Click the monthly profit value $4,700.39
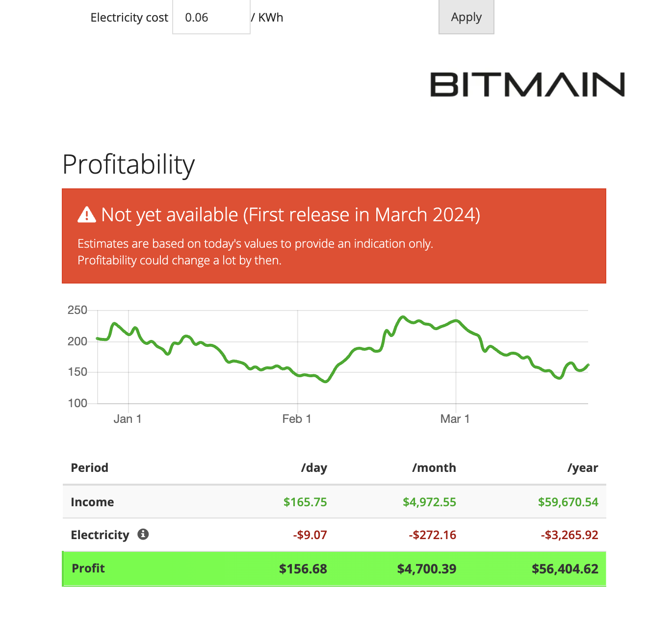 pos(427,569)
